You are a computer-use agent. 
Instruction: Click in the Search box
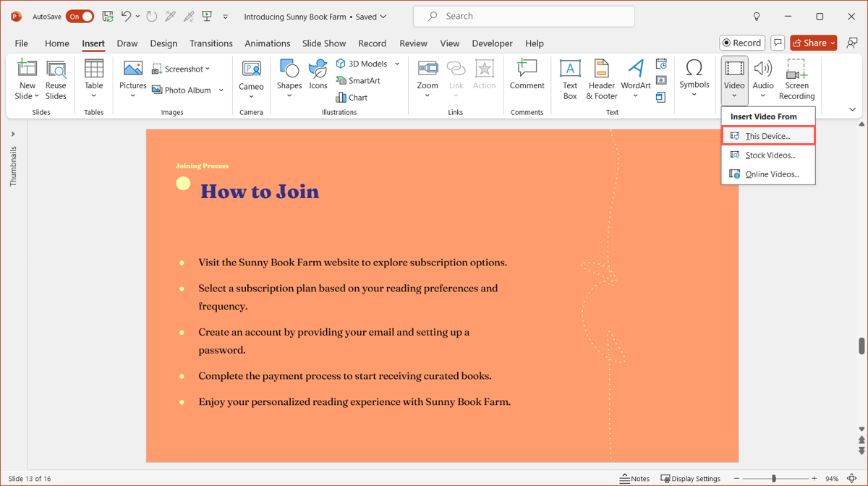coord(524,16)
